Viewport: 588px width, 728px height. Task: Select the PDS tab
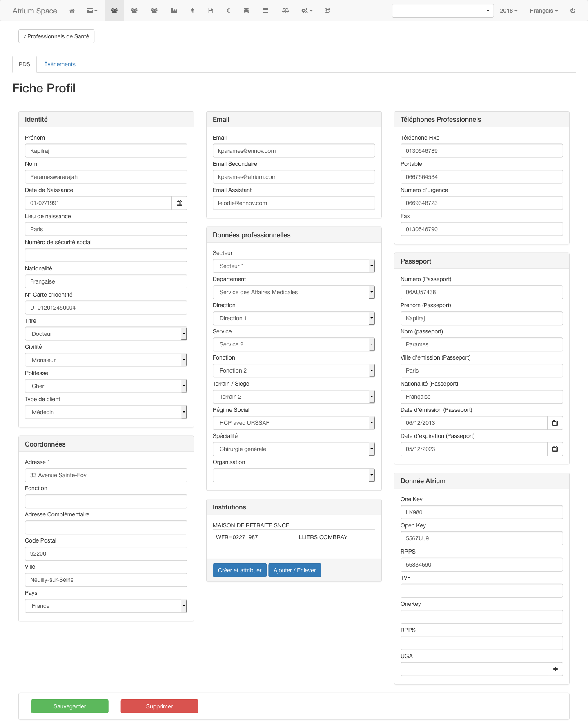(x=24, y=64)
